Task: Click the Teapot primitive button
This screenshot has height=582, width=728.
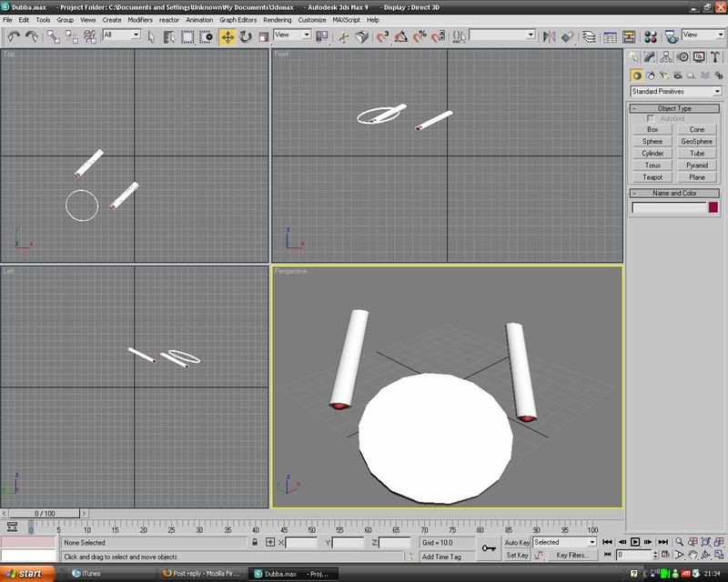Action: tap(652, 177)
